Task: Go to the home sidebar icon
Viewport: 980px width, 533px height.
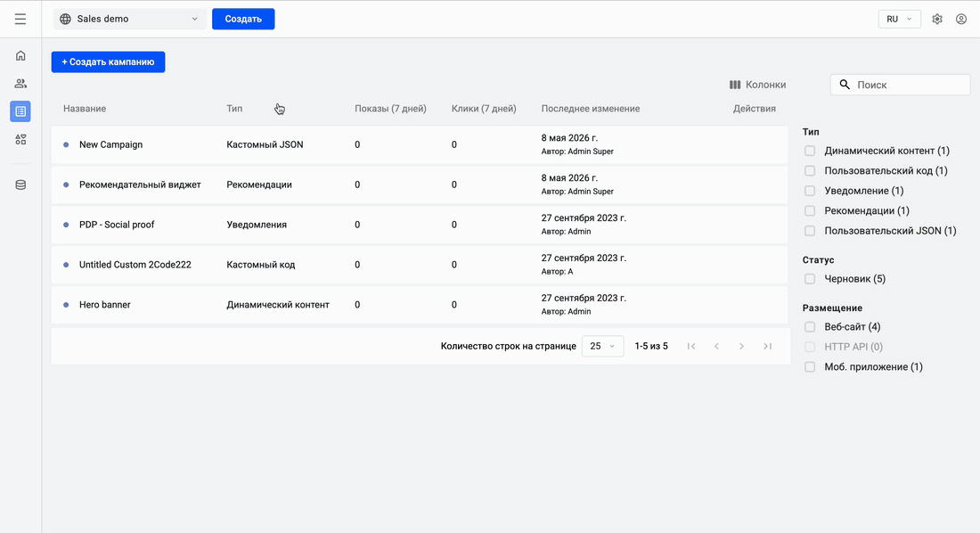Action: click(20, 55)
